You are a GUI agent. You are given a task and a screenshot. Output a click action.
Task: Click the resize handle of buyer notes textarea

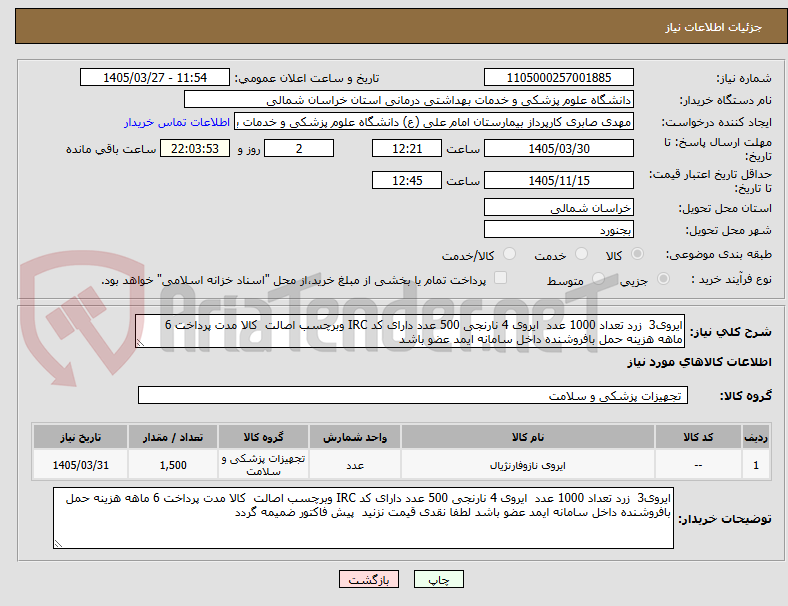pyautogui.click(x=58, y=543)
